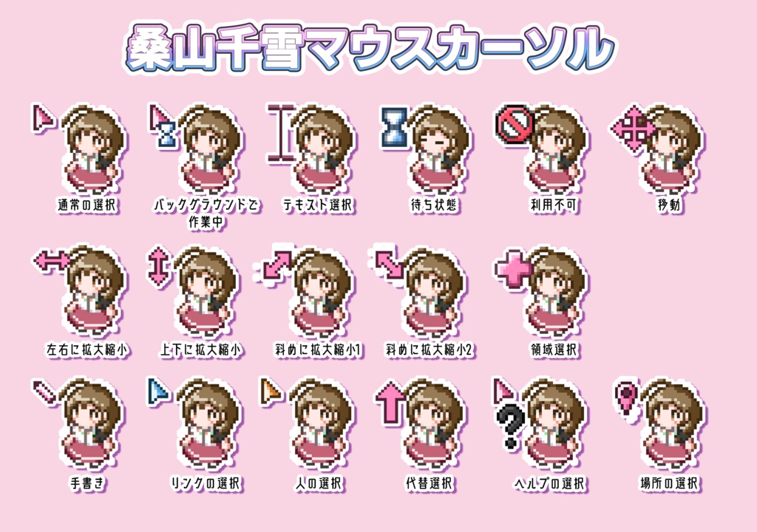
Task: Click the 待ち状態 hourglass cursor icon
Action: click(393, 127)
